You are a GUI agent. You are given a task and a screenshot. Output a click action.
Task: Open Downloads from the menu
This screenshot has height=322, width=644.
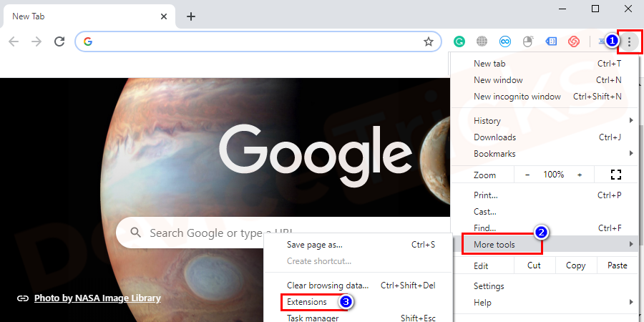click(x=545, y=137)
